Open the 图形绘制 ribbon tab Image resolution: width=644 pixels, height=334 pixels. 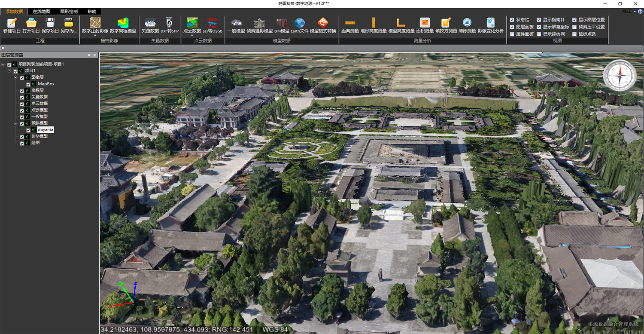pyautogui.click(x=69, y=12)
